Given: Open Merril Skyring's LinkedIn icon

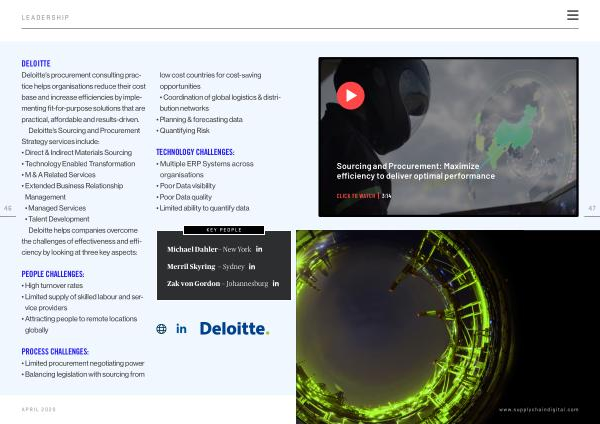Looking at the screenshot, I should pyautogui.click(x=252, y=267).
